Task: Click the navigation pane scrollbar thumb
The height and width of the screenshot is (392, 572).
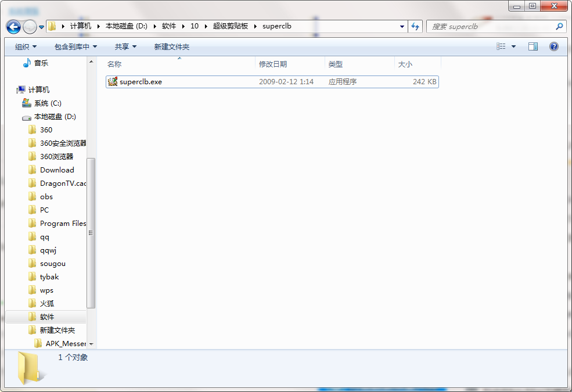Action: [x=91, y=233]
